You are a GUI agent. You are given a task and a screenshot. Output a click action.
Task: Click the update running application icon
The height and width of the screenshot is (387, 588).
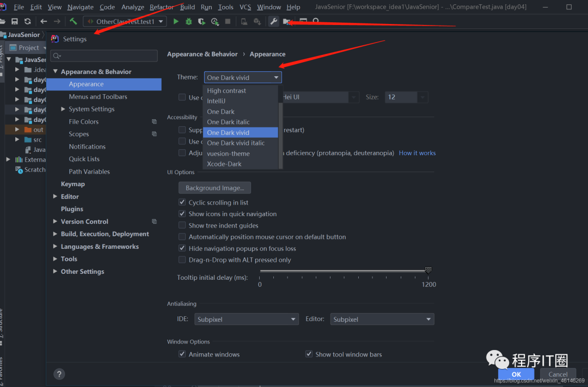(244, 21)
